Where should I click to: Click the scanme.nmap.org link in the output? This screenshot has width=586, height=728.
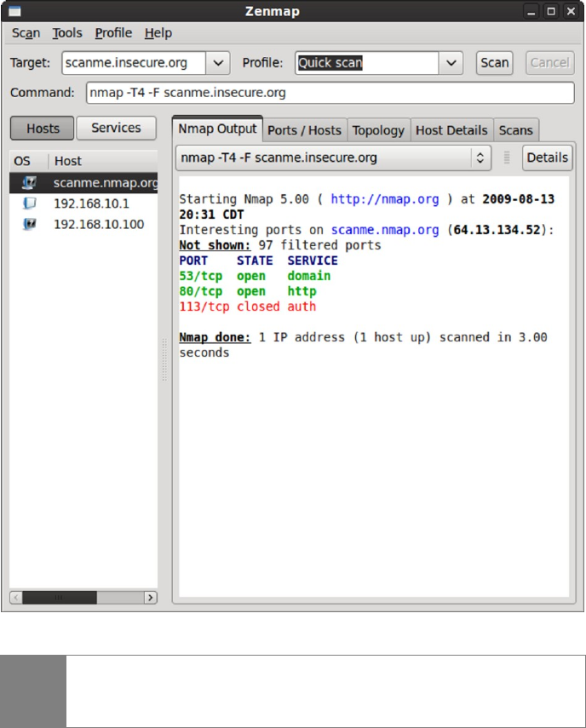pos(384,230)
